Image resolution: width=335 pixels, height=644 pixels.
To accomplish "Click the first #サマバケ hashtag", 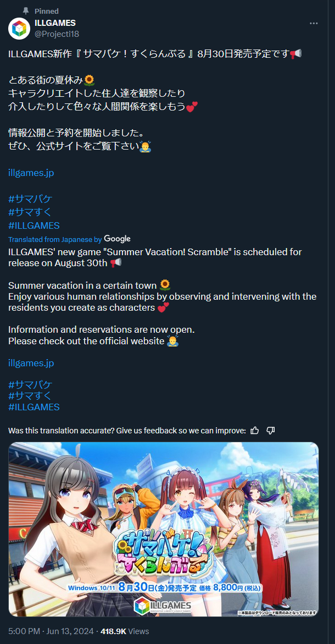I will 30,199.
